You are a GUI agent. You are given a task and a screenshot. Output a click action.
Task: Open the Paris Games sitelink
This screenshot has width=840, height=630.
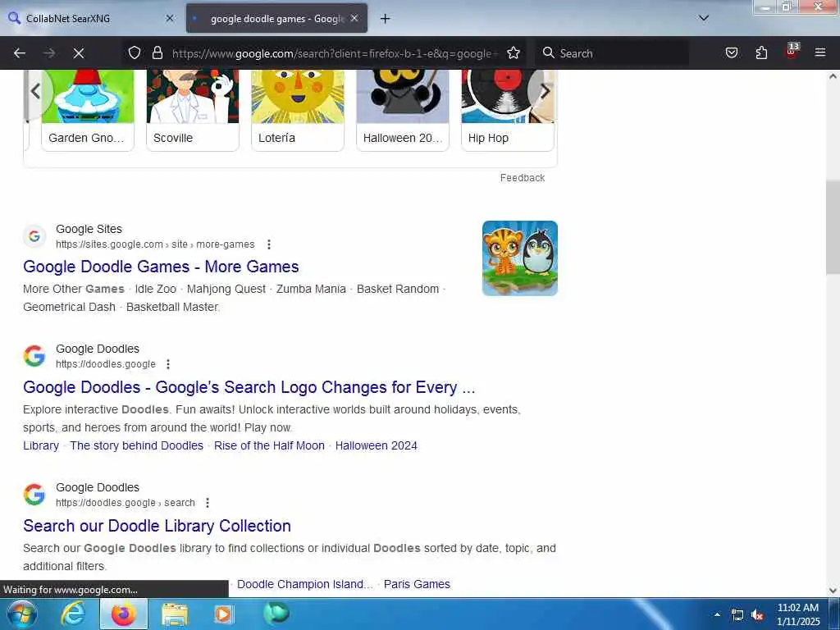(x=417, y=584)
